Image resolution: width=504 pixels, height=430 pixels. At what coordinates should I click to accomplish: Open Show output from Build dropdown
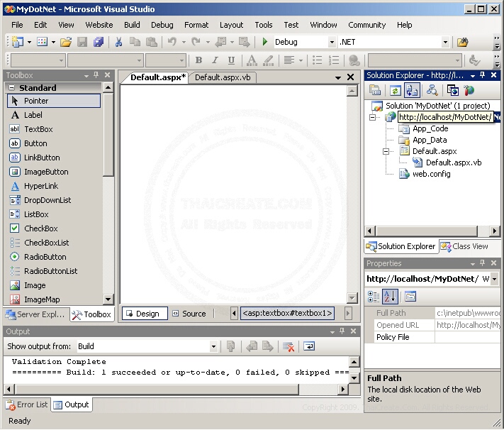(x=213, y=347)
